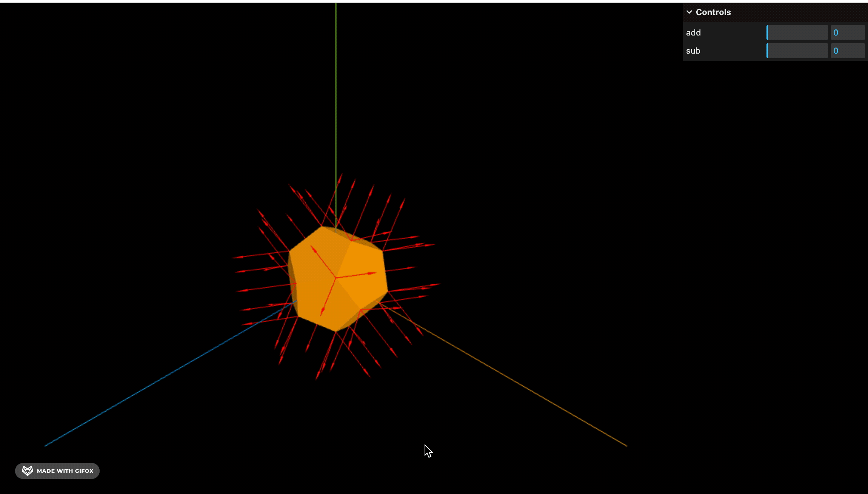
Task: Collapse the Controls panel chevron
Action: 689,12
